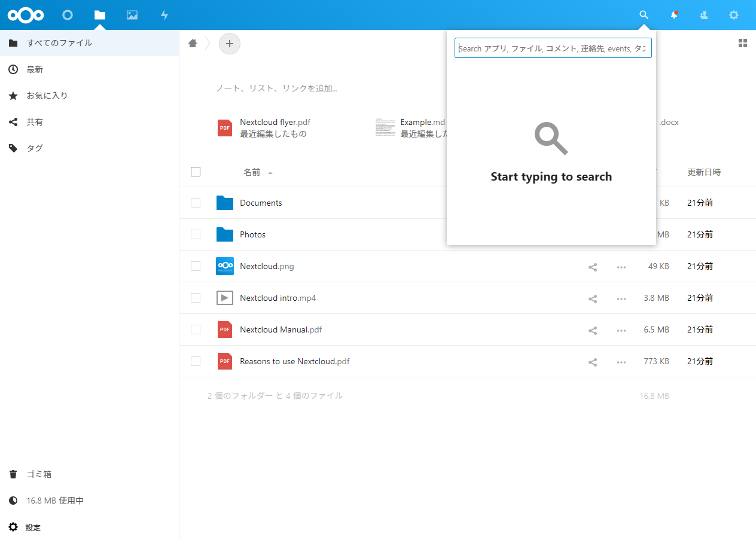Click the unified search input field

pos(553,48)
